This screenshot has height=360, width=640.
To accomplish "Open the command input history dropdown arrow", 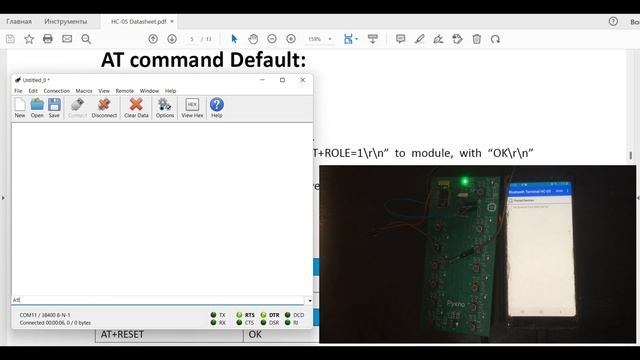I will click(310, 300).
